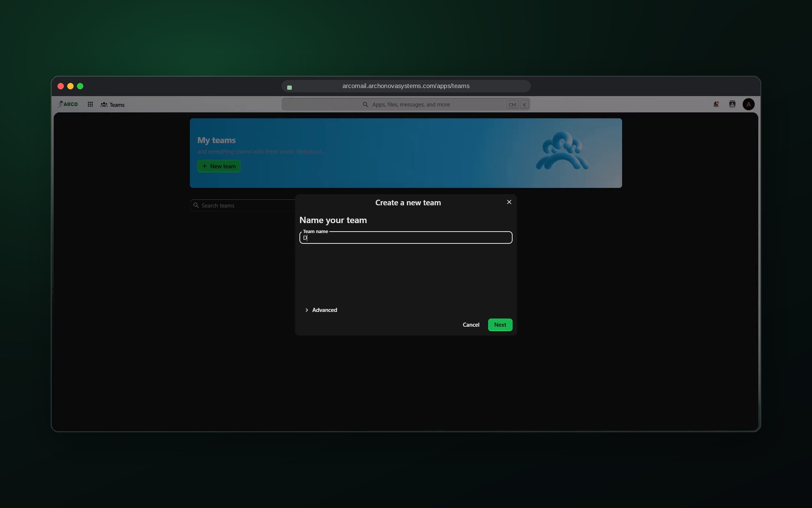The image size is (812, 508).
Task: Open the ARCO logo home link
Action: click(68, 104)
